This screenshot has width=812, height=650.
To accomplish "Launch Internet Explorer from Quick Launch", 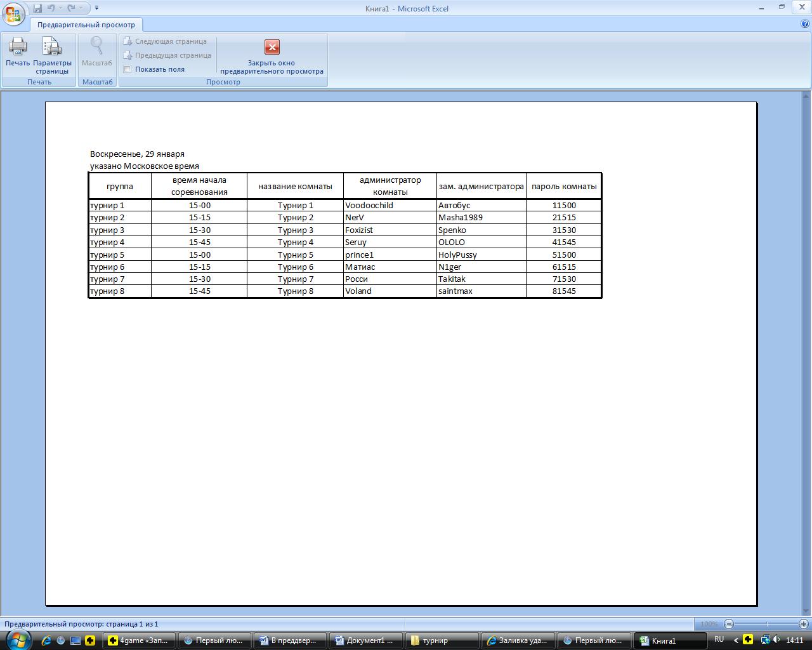I will pos(46,640).
